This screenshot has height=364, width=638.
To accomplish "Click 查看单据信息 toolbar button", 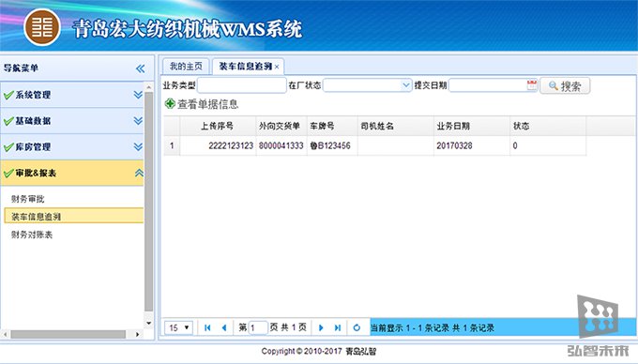I will tap(202, 104).
